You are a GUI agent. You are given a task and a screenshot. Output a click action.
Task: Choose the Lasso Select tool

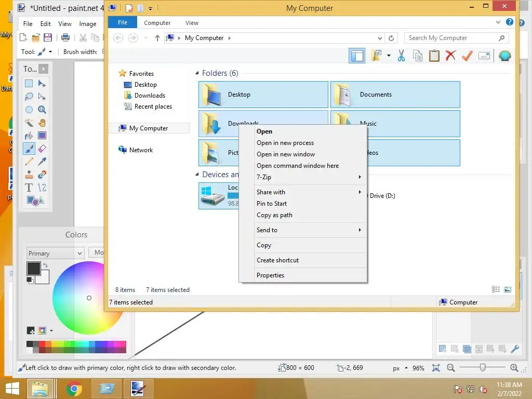(29, 96)
